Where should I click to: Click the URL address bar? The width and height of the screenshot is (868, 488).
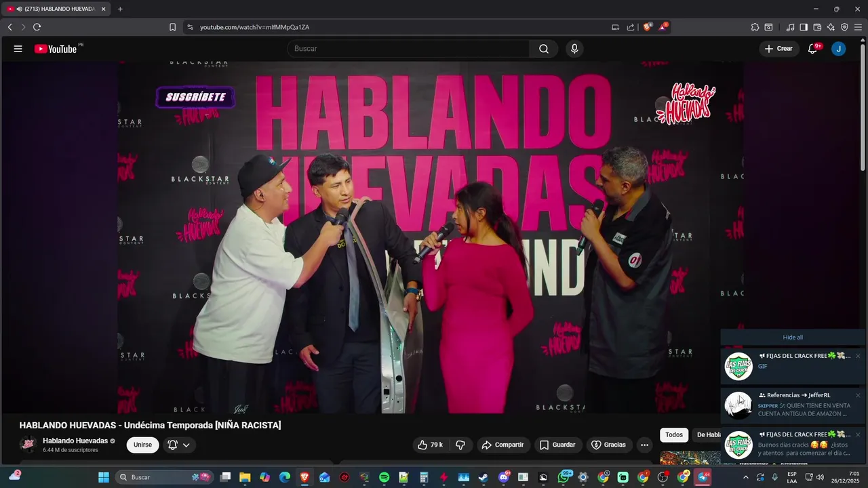click(x=400, y=27)
